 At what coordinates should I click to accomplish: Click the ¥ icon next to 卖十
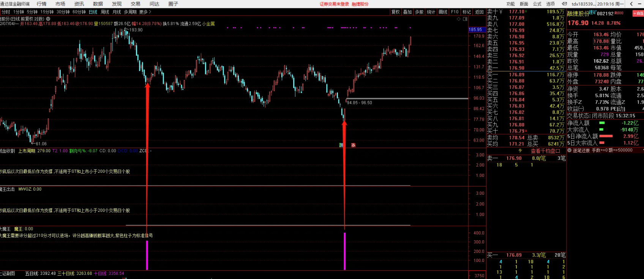501,12
